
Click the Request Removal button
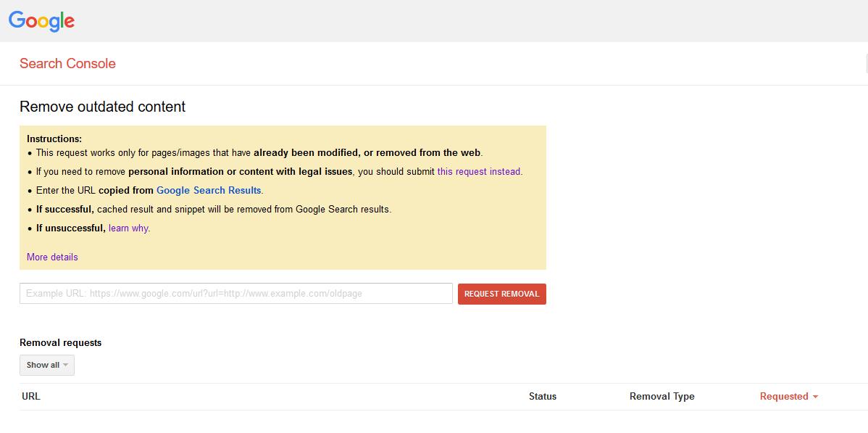pos(501,294)
